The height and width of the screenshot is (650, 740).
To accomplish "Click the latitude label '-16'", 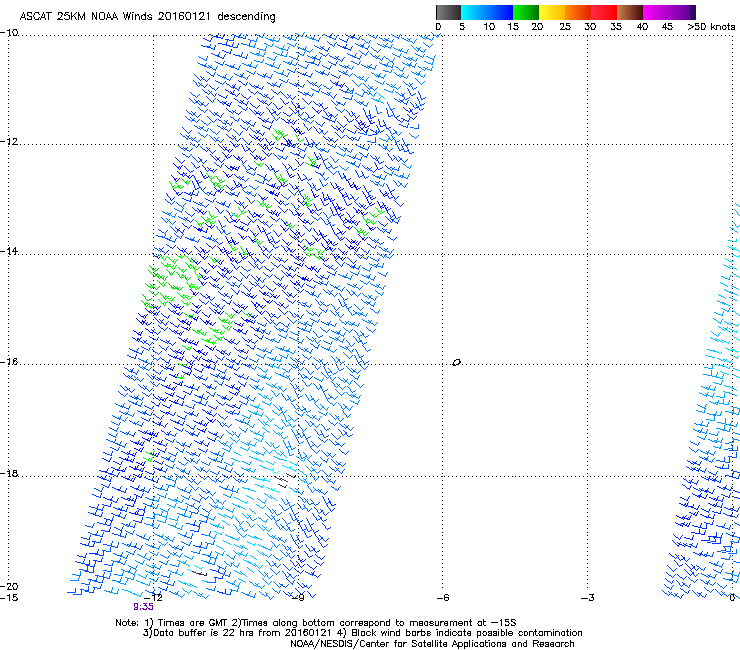I will pyautogui.click(x=9, y=362).
